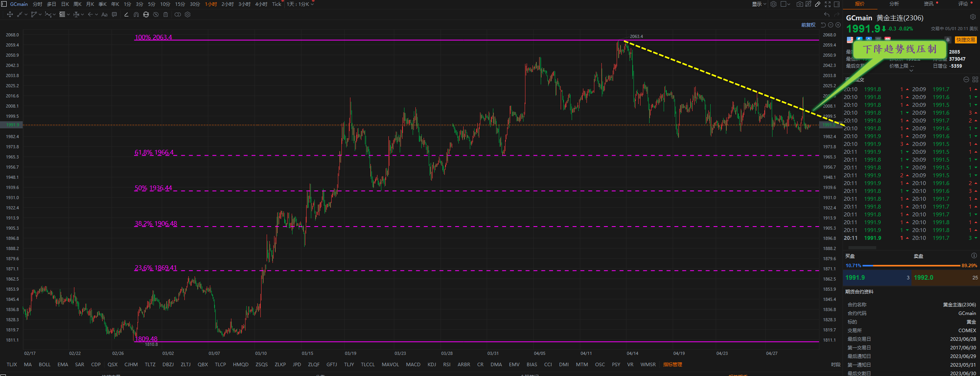Image resolution: width=980 pixels, height=376 pixels.
Task: Zoom out the chart with minus icon
Action: tap(830, 25)
